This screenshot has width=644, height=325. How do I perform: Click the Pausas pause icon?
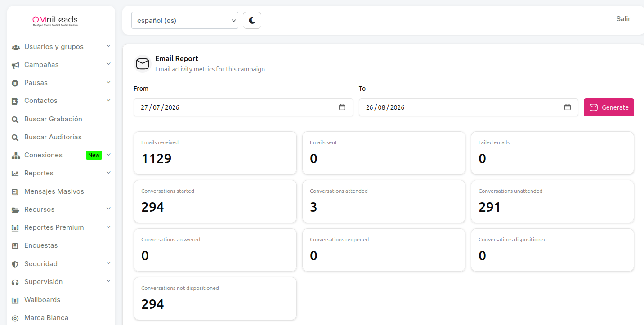[x=15, y=83]
